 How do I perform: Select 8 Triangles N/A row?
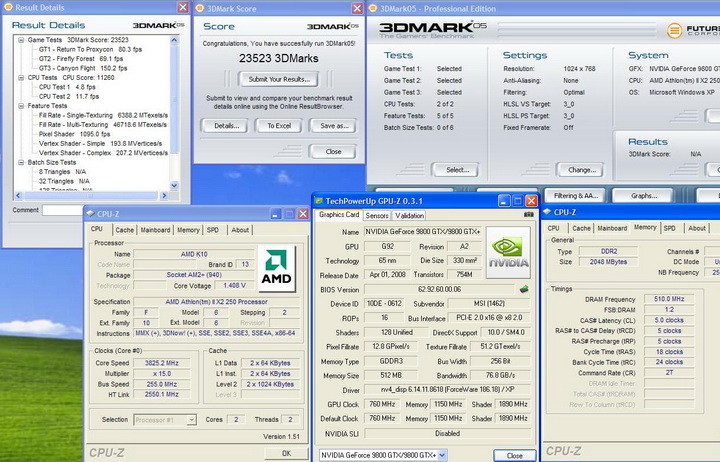pyautogui.click(x=62, y=172)
